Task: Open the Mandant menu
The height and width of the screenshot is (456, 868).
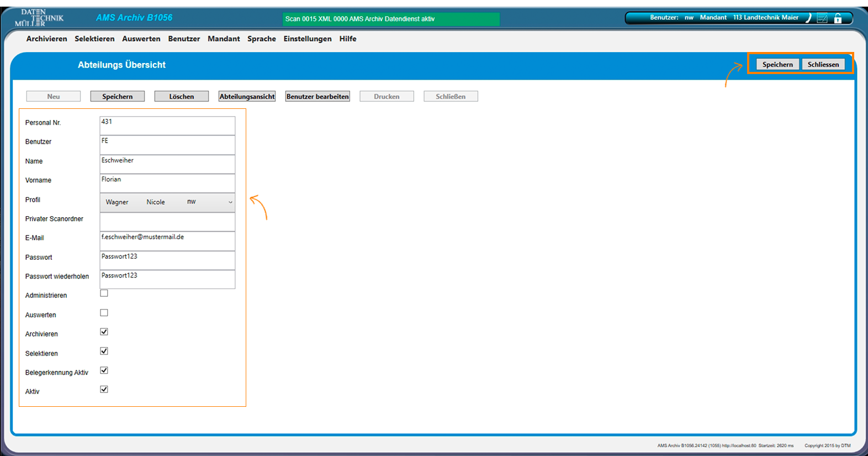Action: click(224, 39)
